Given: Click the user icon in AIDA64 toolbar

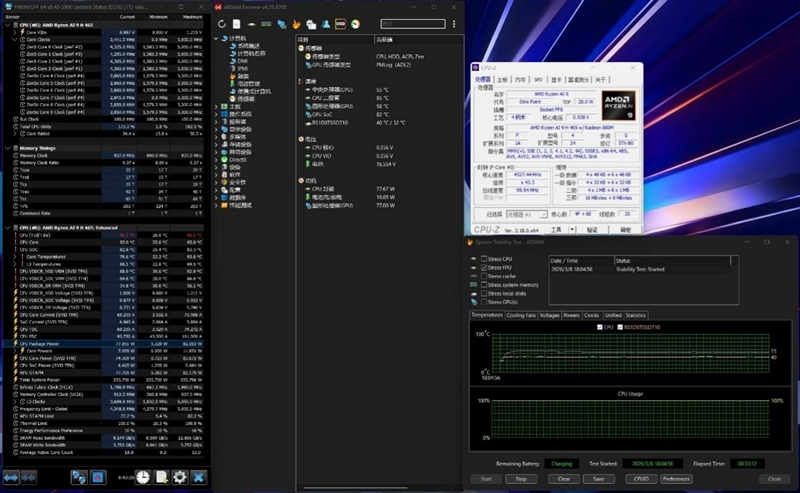Looking at the screenshot, I should 326,24.
